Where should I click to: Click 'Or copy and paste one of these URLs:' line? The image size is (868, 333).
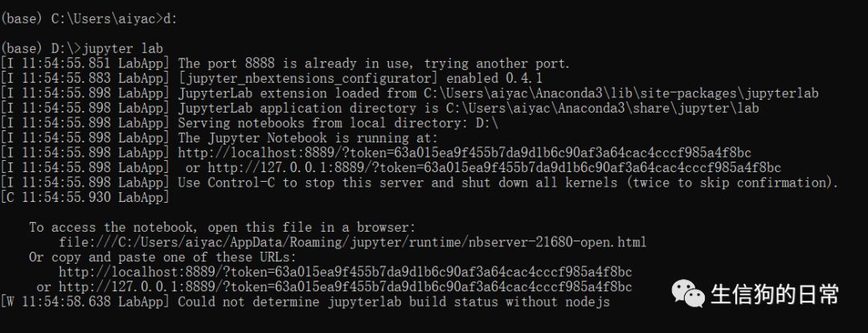pos(162,257)
